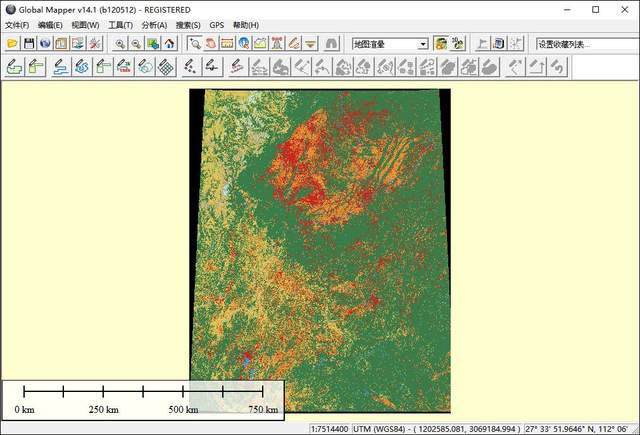
Task: Select the Pan hand grab tool
Action: [211, 44]
